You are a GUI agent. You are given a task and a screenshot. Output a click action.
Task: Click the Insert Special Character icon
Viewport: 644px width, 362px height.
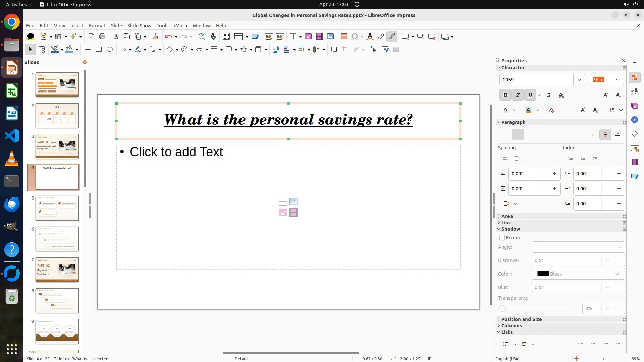(x=355, y=37)
